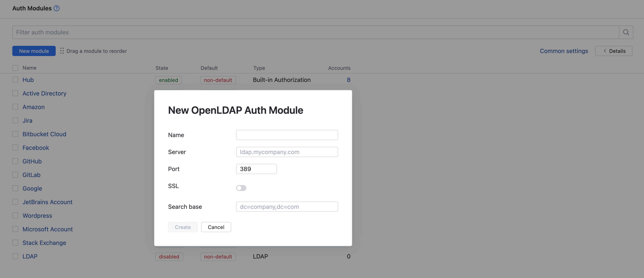The image size is (644, 278).
Task: Open the GitHub auth module link
Action: click(32, 161)
